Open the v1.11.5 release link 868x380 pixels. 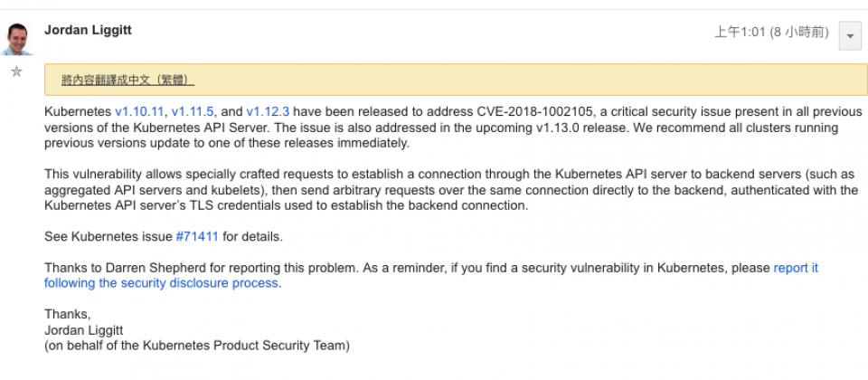click(x=193, y=111)
